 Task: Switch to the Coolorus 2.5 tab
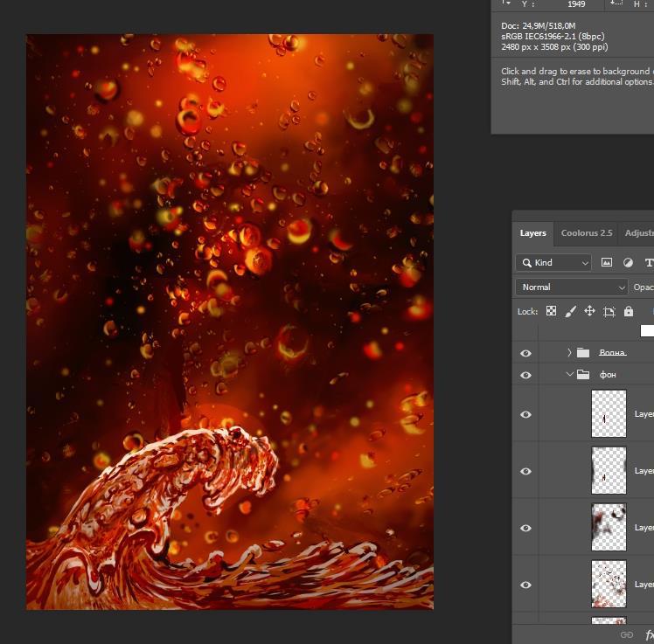tap(586, 233)
